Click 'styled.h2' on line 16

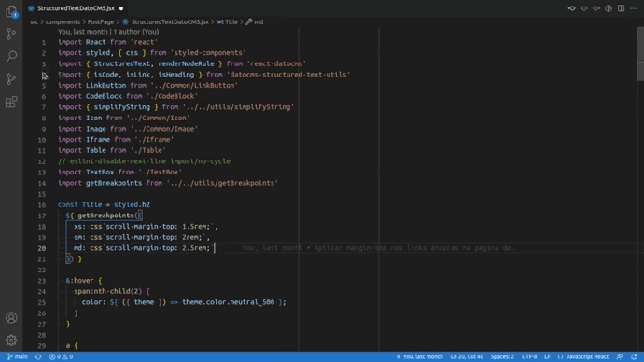click(x=132, y=204)
